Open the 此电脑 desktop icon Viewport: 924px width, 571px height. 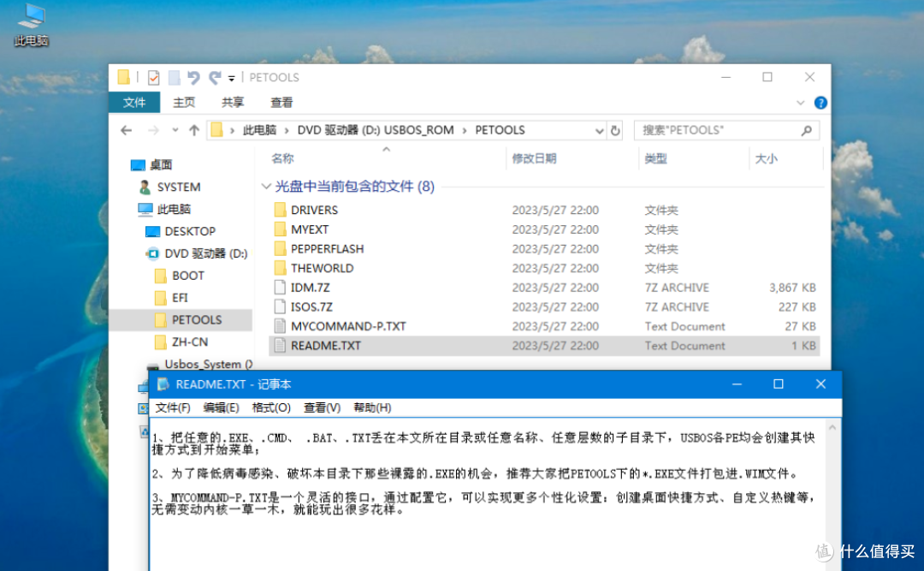point(32,25)
